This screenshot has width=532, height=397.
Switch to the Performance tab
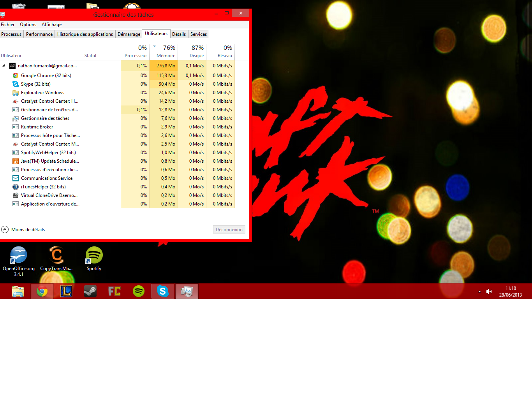(x=39, y=34)
